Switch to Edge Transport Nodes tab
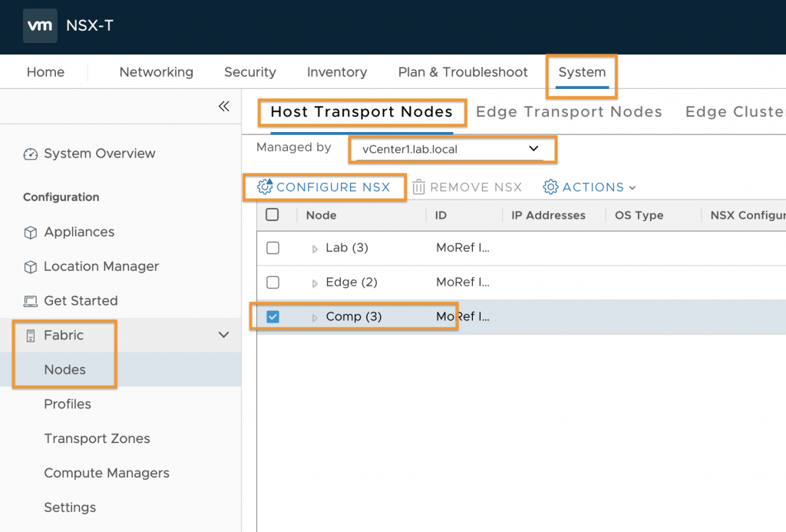Viewport: 786px width, 532px height. [569, 111]
